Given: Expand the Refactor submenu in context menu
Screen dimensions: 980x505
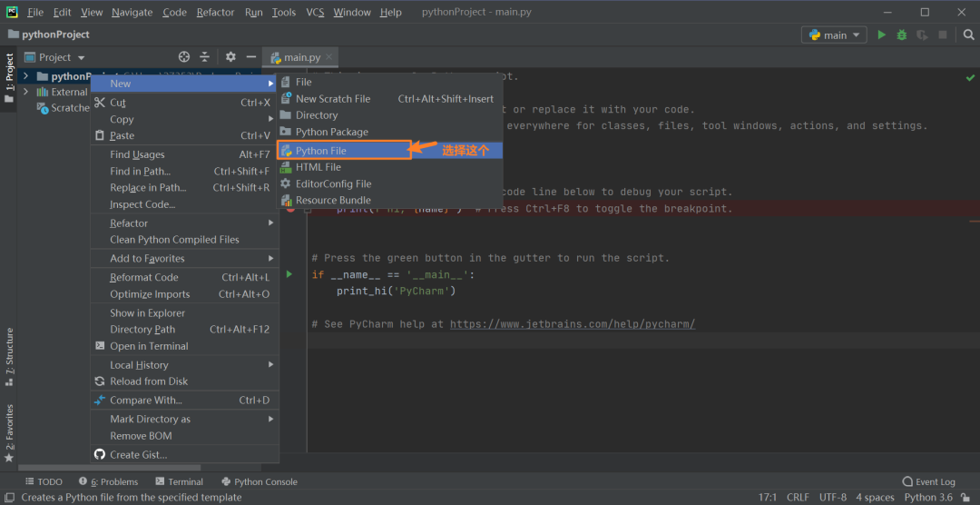Looking at the screenshot, I should click(184, 223).
